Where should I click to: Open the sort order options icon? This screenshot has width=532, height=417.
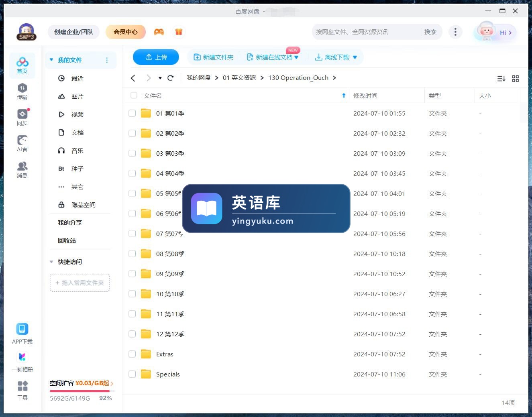(501, 79)
